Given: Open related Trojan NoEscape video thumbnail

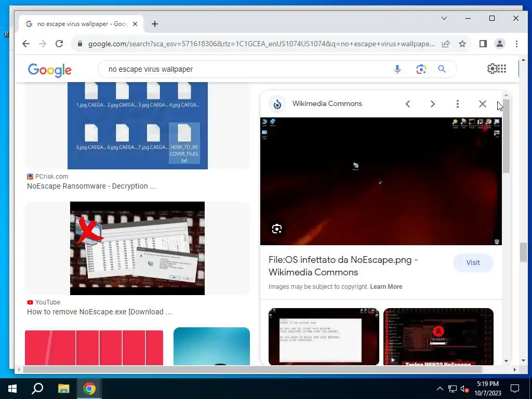Looking at the screenshot, I should [x=438, y=337].
